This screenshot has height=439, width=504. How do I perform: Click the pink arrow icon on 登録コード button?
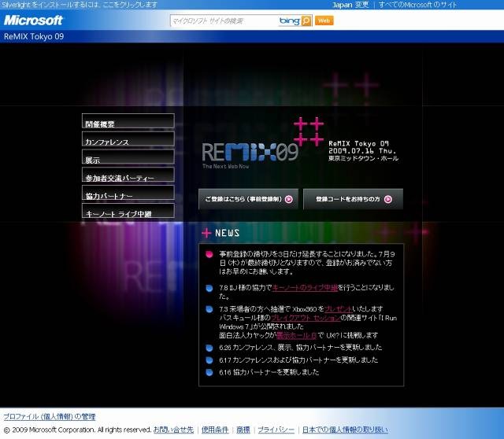(x=388, y=199)
